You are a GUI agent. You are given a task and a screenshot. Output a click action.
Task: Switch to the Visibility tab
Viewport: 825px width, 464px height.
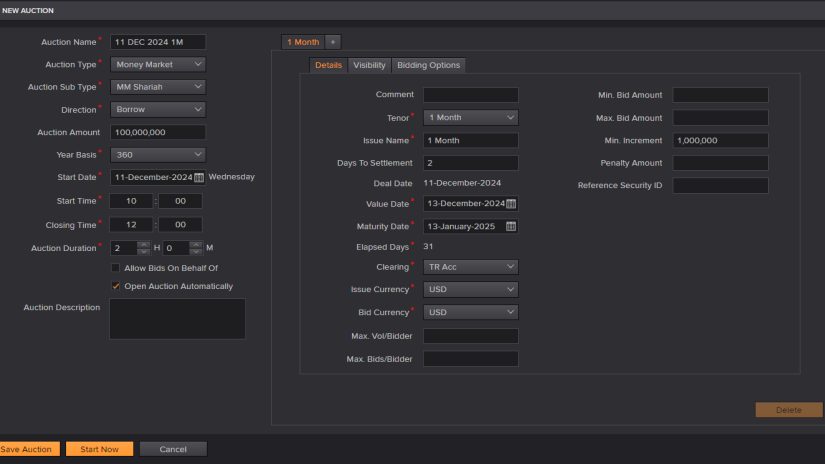coord(369,65)
